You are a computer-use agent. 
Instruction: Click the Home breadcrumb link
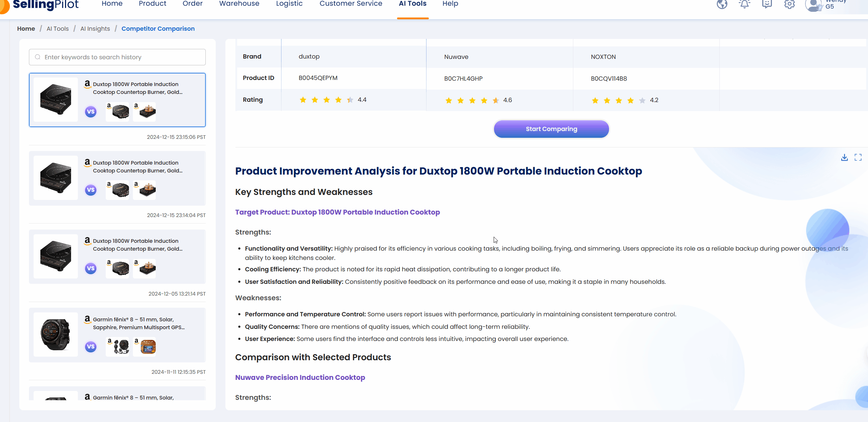tap(26, 29)
